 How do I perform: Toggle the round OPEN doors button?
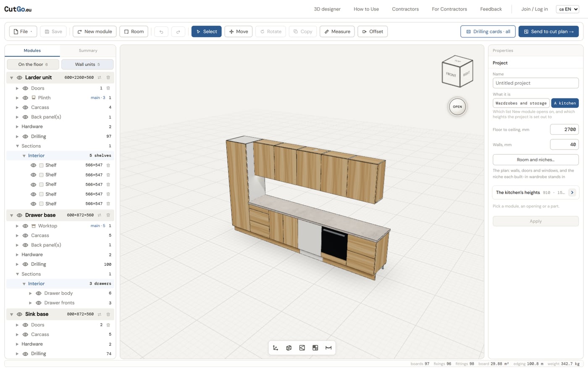pyautogui.click(x=457, y=107)
